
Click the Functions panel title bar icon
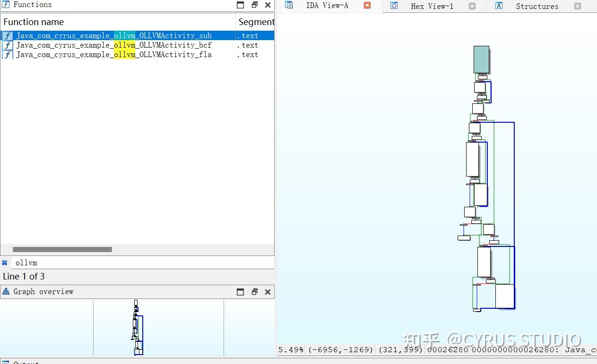point(6,5)
